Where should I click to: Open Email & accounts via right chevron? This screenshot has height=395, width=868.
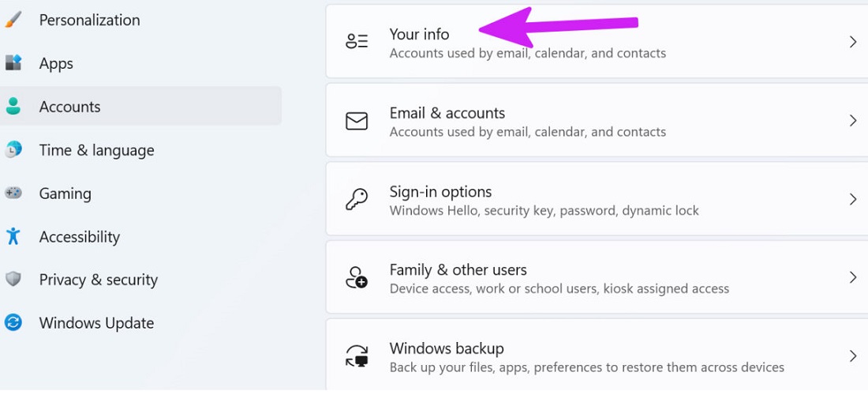[852, 121]
